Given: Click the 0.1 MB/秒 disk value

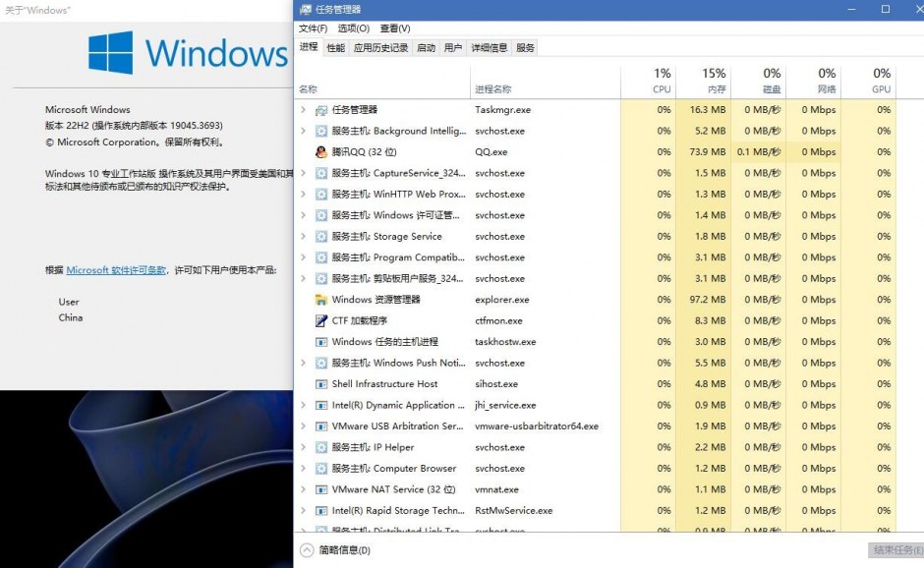Looking at the screenshot, I should point(759,152).
